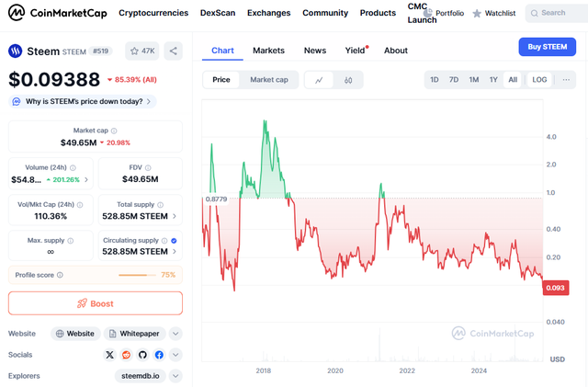588x387 pixels.
Task: Switch chart to Market cap view
Action: (269, 80)
